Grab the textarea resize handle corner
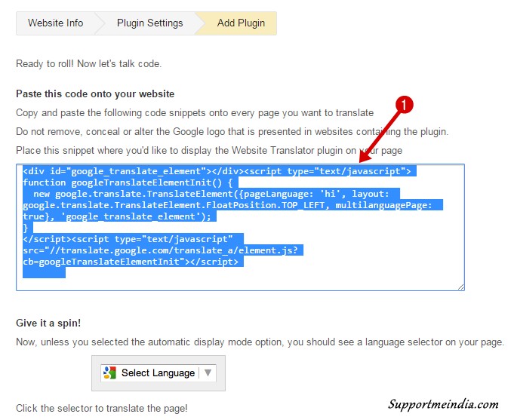The height and width of the screenshot is (420, 514). [460, 287]
